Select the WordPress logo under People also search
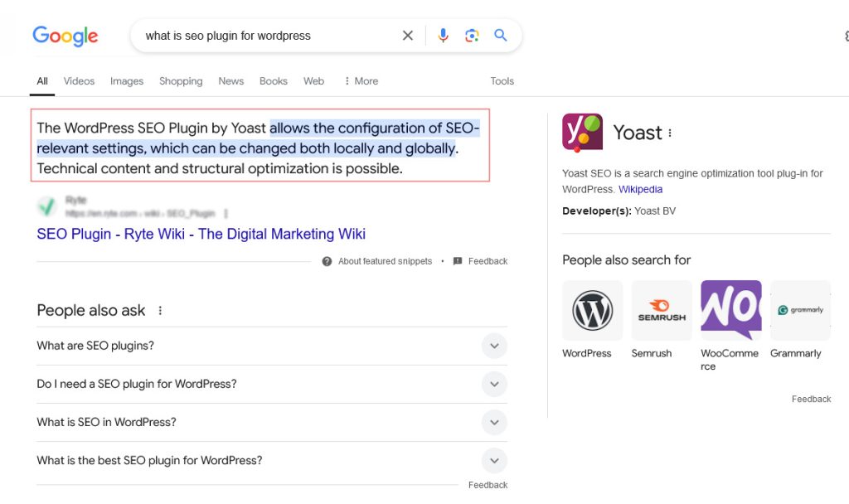 point(592,310)
